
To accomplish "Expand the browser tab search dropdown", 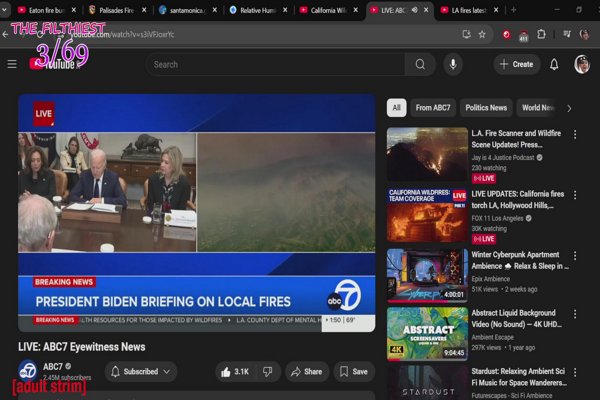I will (4, 10).
